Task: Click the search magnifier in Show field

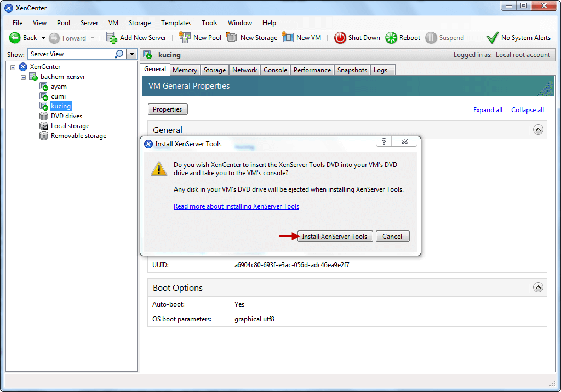Action: pos(119,54)
